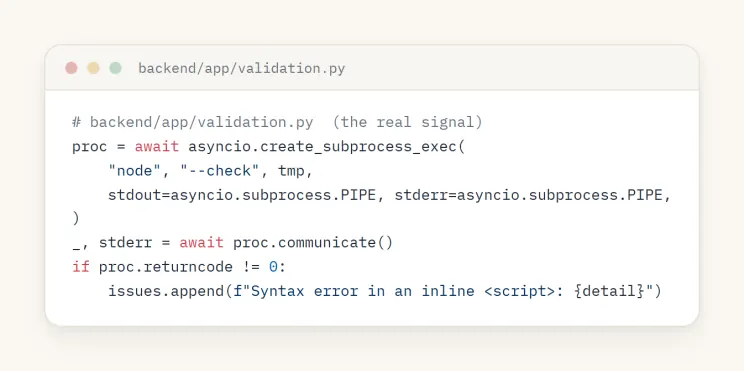Click the green window dot
The image size is (744, 371).
(115, 68)
